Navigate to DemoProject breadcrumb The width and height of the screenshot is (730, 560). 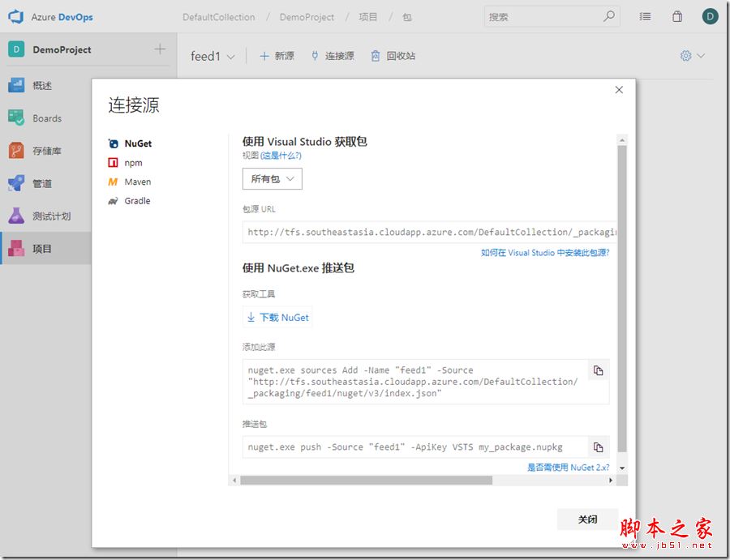tap(307, 17)
